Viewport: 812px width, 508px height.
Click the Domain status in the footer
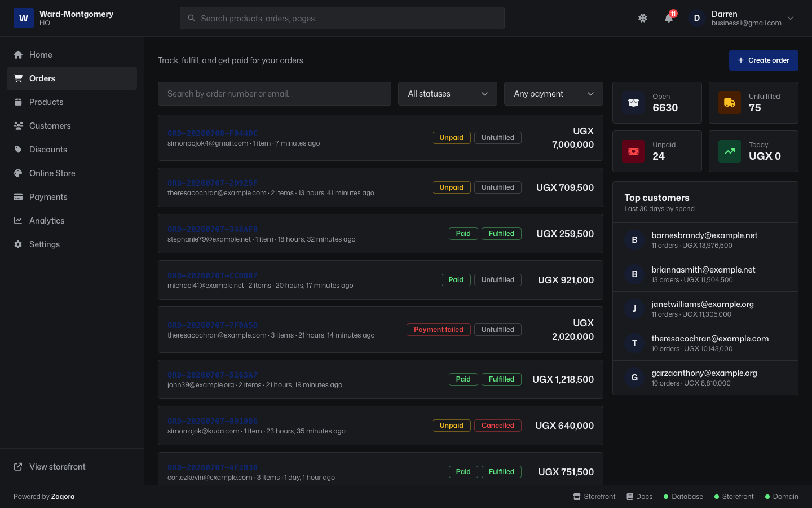[782, 497]
